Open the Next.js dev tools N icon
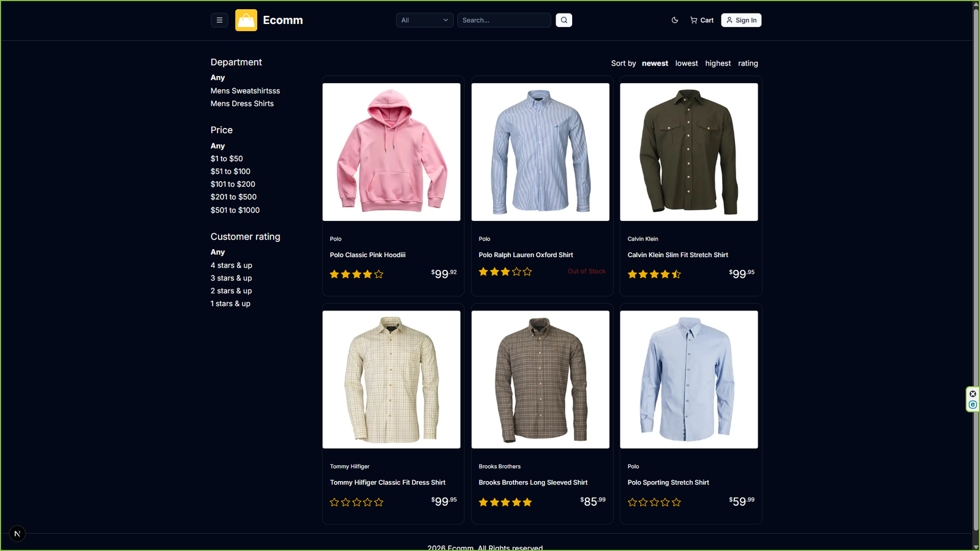 pyautogui.click(x=17, y=534)
